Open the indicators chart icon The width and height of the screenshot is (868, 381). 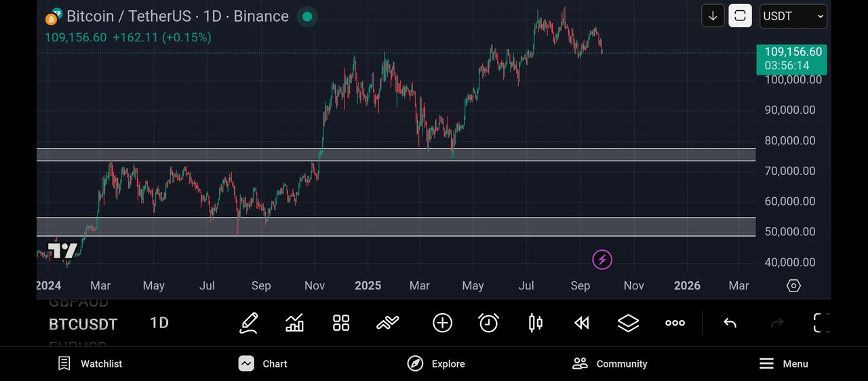coord(295,323)
